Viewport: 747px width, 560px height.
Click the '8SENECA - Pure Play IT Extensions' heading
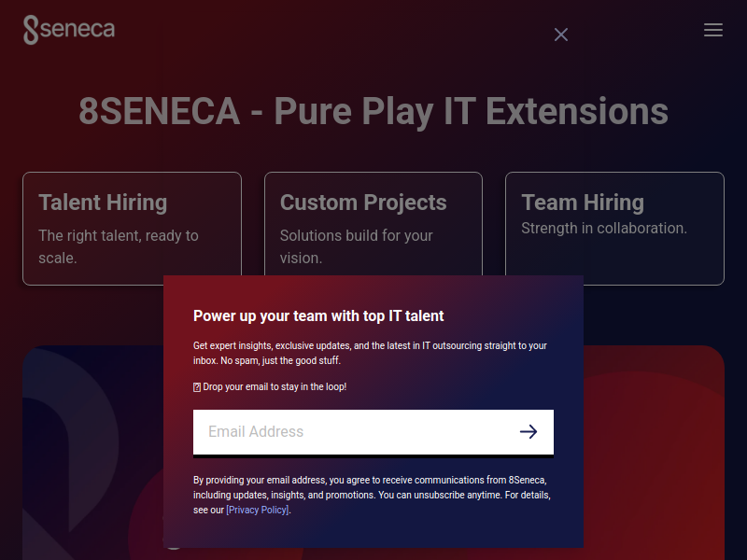373,111
